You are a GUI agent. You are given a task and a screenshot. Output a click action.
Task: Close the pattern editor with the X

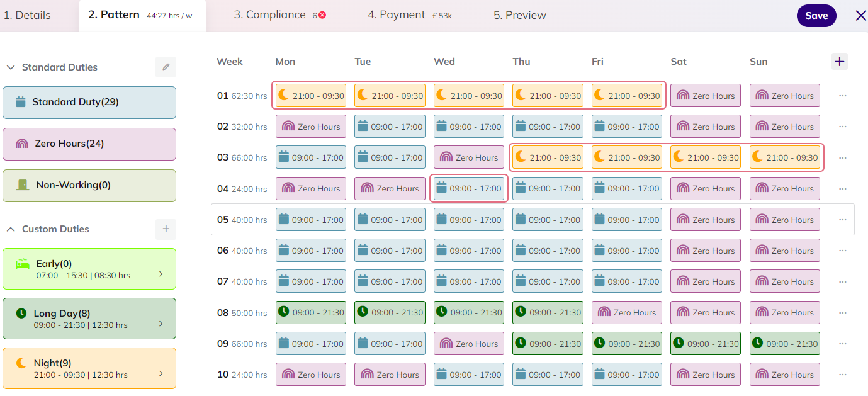pos(860,15)
